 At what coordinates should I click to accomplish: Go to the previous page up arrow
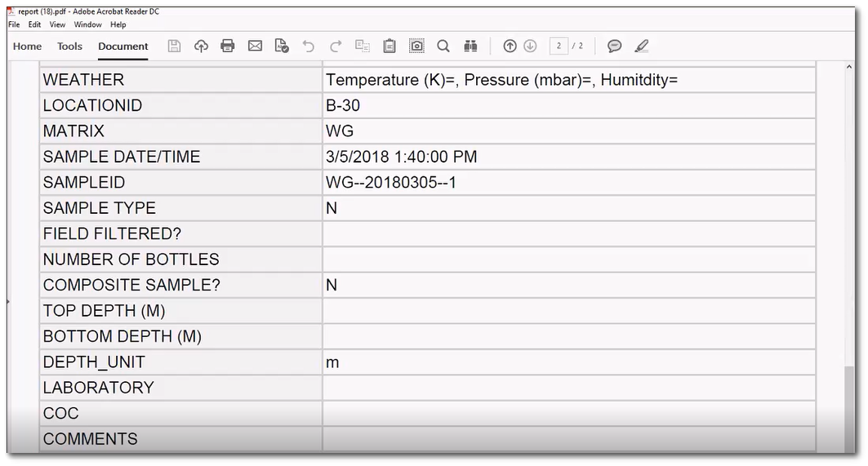(x=510, y=47)
